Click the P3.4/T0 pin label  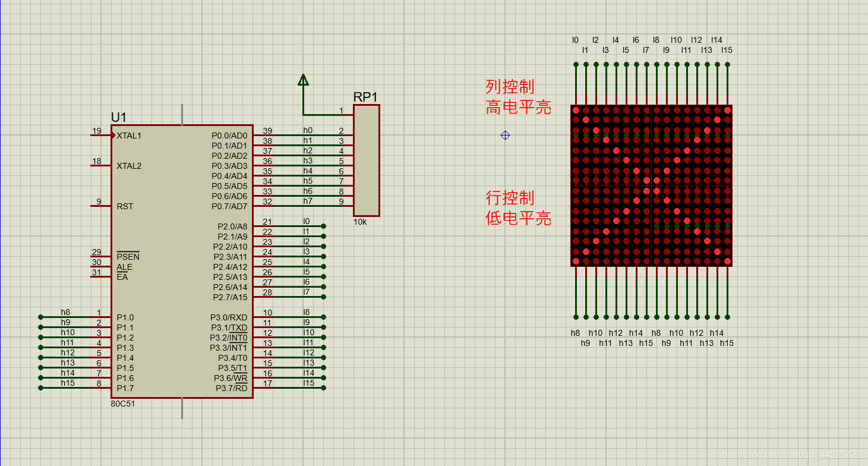[233, 358]
